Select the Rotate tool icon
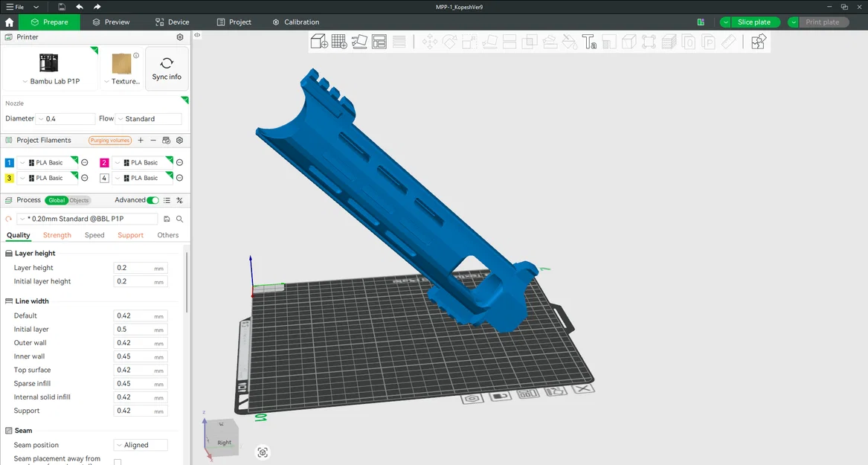Viewport: 868px width, 465px height. [x=449, y=42]
